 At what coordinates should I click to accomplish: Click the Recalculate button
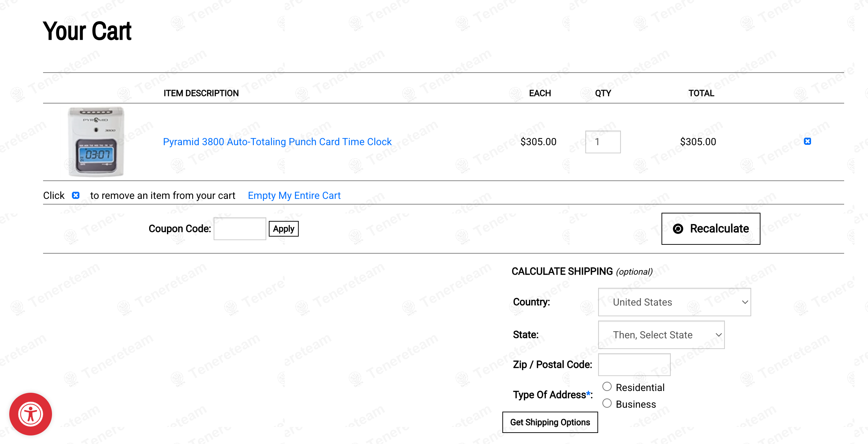point(711,229)
